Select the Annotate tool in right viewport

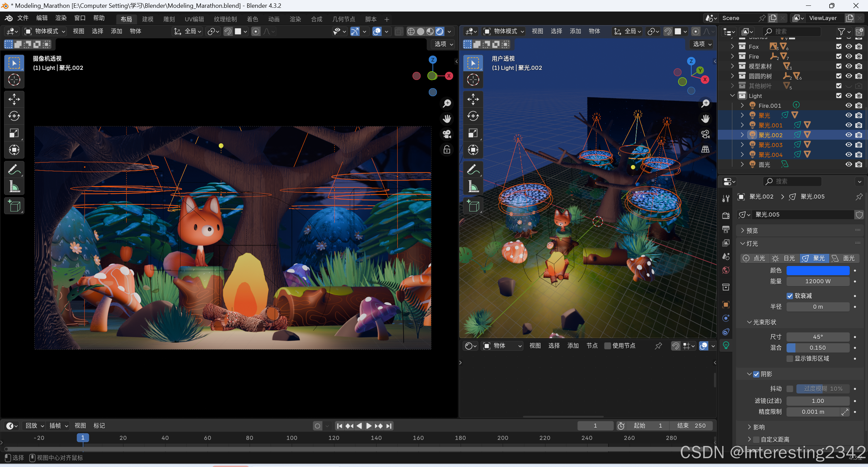[473, 169]
